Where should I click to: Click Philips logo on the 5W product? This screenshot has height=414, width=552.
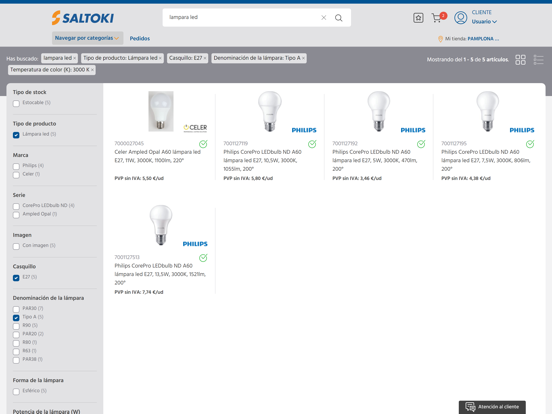(413, 130)
